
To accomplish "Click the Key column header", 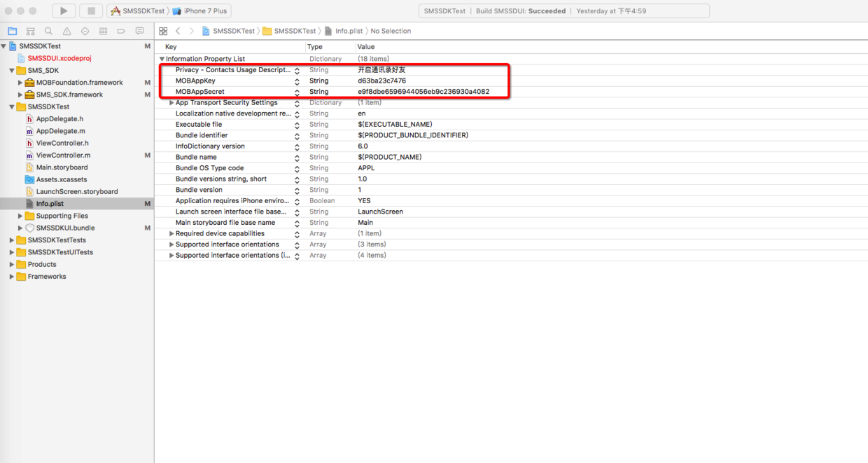I will coord(171,47).
